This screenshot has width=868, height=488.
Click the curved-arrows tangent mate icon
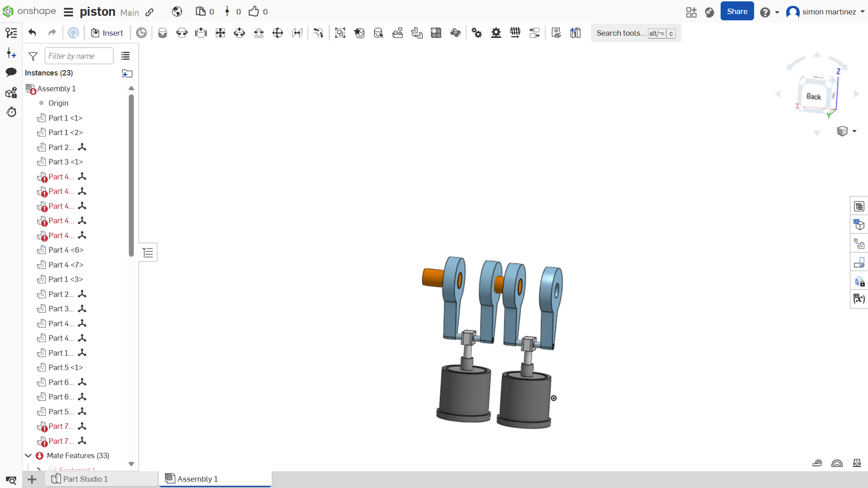(x=318, y=33)
